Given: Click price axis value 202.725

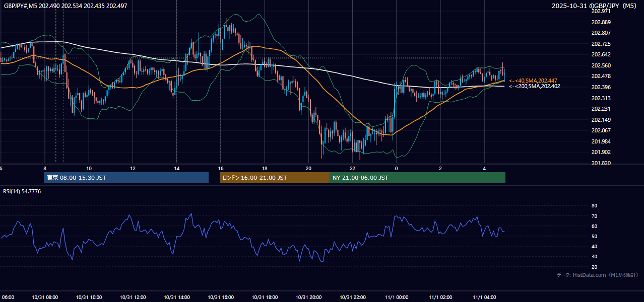Looking at the screenshot, I should click(x=601, y=44).
